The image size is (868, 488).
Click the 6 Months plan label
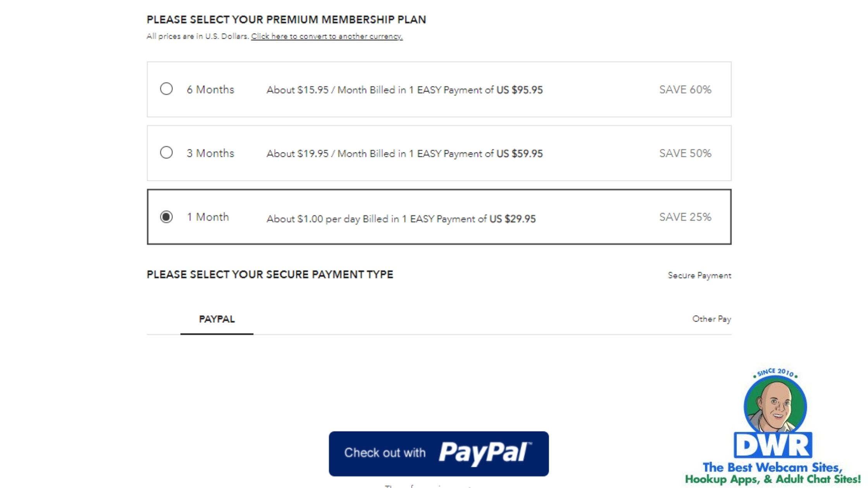tap(210, 89)
